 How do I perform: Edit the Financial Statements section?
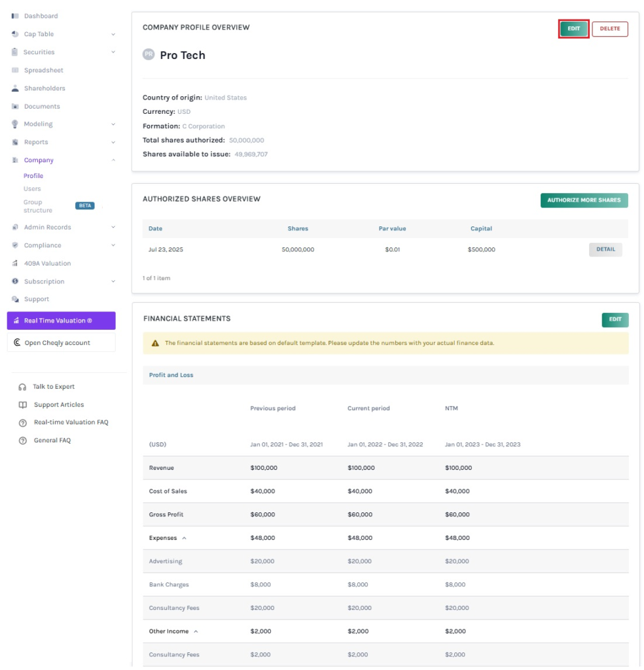point(615,319)
